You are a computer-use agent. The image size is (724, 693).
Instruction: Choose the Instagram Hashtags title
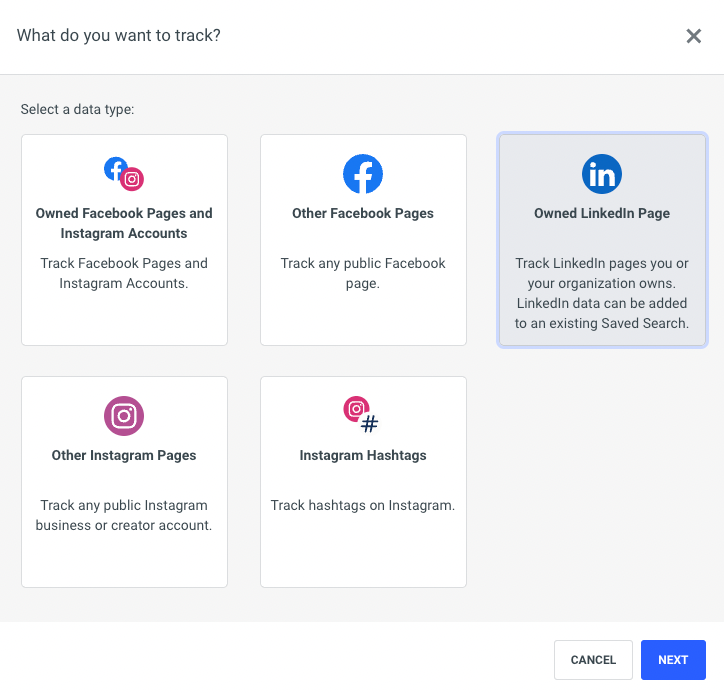tap(363, 455)
